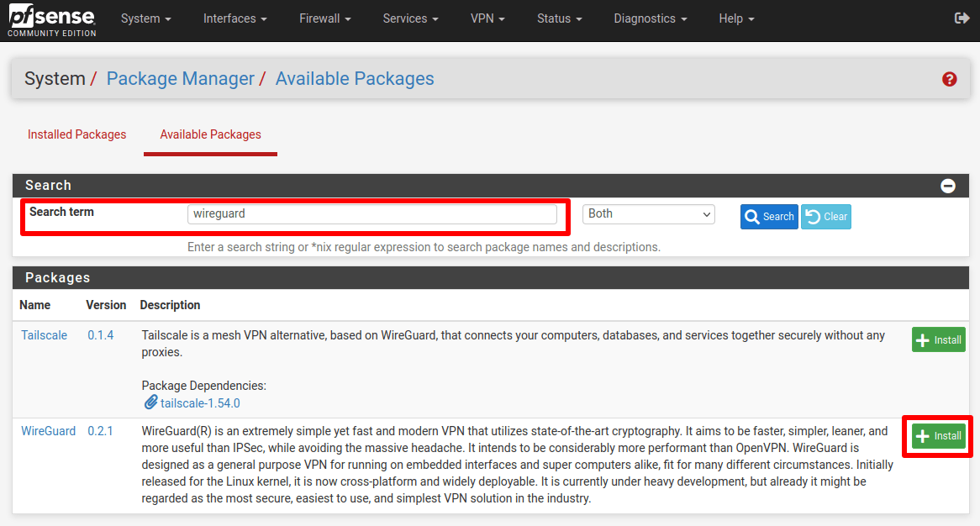Click the Search panel heading text
The height and width of the screenshot is (526, 980).
[x=48, y=186]
